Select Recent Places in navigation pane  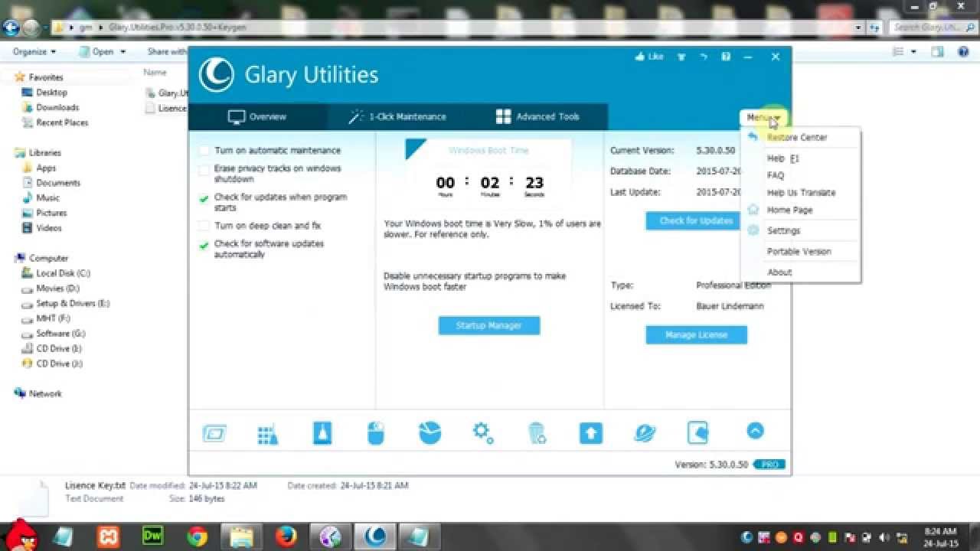pyautogui.click(x=61, y=122)
